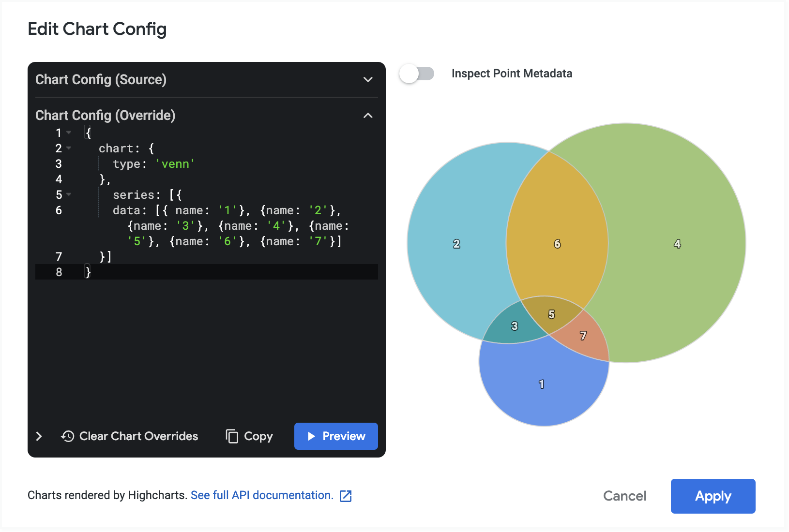Expand the bottom-left arrow chevron in editor
789x532 pixels.
39,436
